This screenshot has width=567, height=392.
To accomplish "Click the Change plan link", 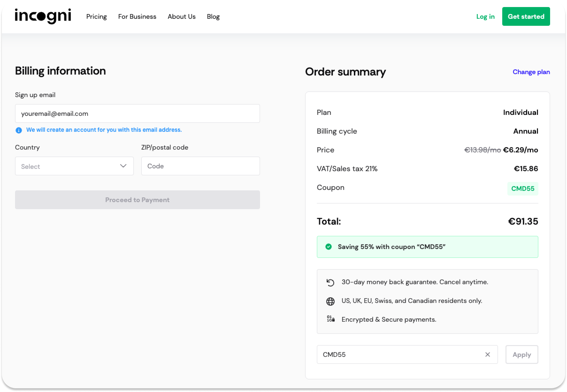I will point(531,72).
